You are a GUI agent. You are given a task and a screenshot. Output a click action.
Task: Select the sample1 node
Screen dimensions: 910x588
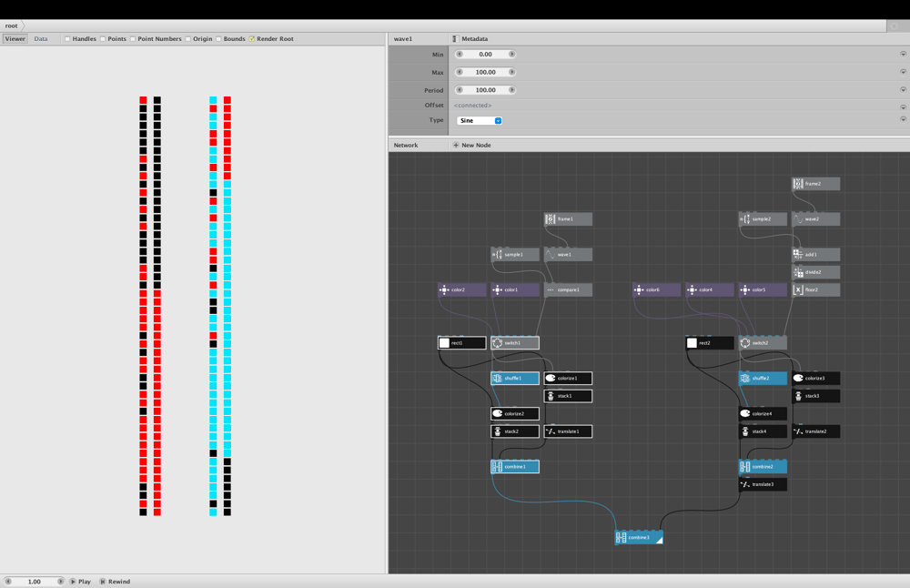pyautogui.click(x=515, y=254)
